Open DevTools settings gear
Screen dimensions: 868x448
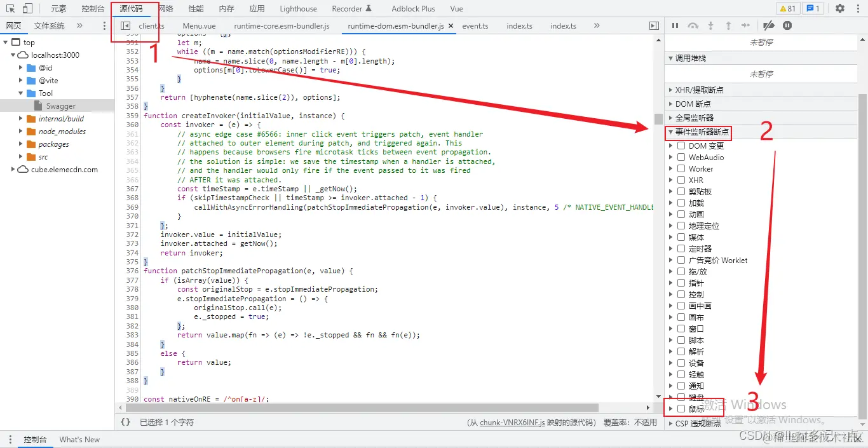coord(840,9)
